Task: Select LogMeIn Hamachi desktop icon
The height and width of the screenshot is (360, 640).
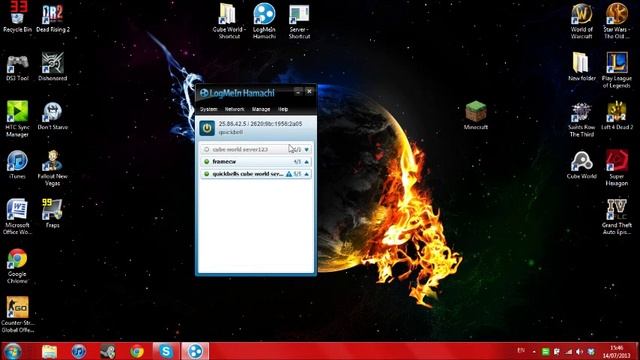Action: pyautogui.click(x=264, y=21)
